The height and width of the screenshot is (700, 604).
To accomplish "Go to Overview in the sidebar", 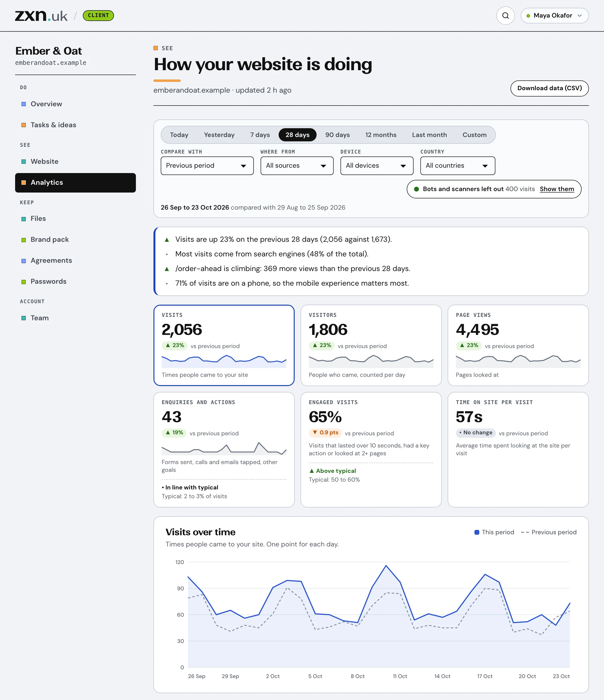I will [75, 104].
